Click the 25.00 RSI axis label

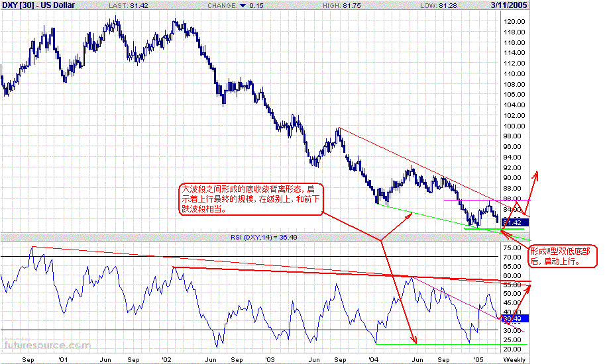(x=512, y=340)
